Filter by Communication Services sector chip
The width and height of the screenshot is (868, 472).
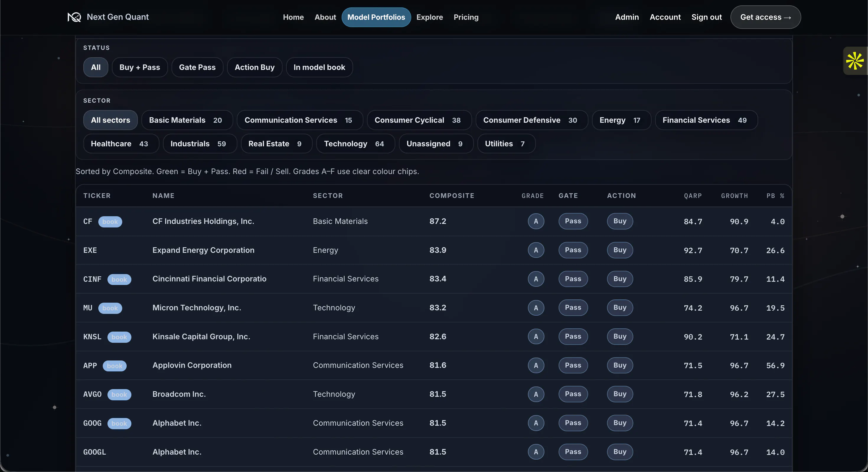coord(300,120)
